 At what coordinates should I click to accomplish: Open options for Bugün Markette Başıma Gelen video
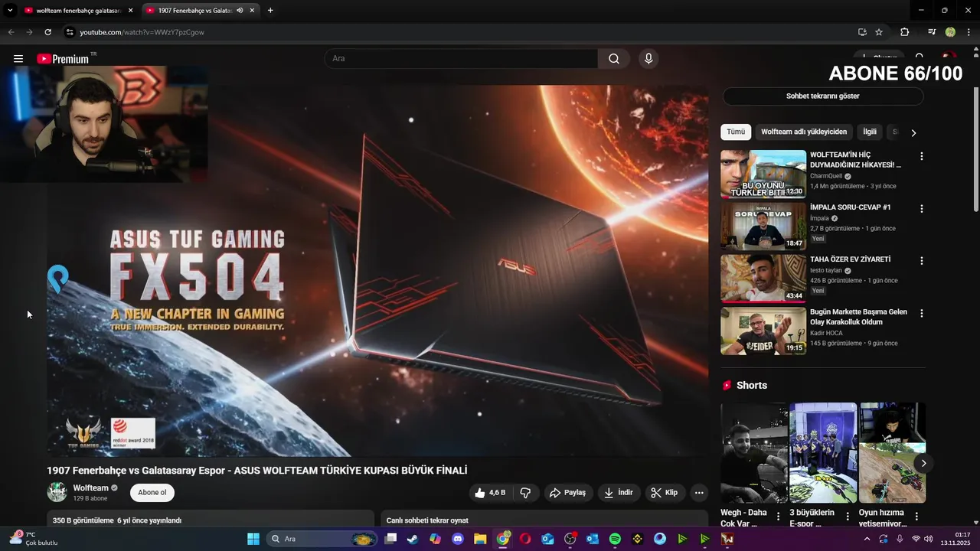[922, 313]
